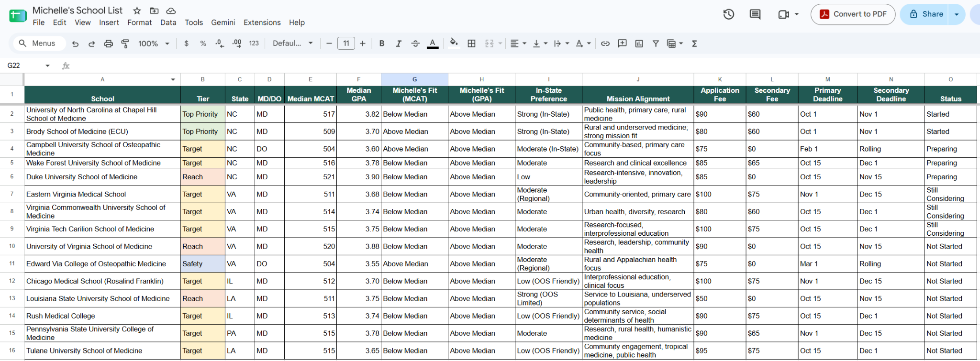The height and width of the screenshot is (361, 980).
Task: Open the Format menu
Action: click(x=139, y=22)
